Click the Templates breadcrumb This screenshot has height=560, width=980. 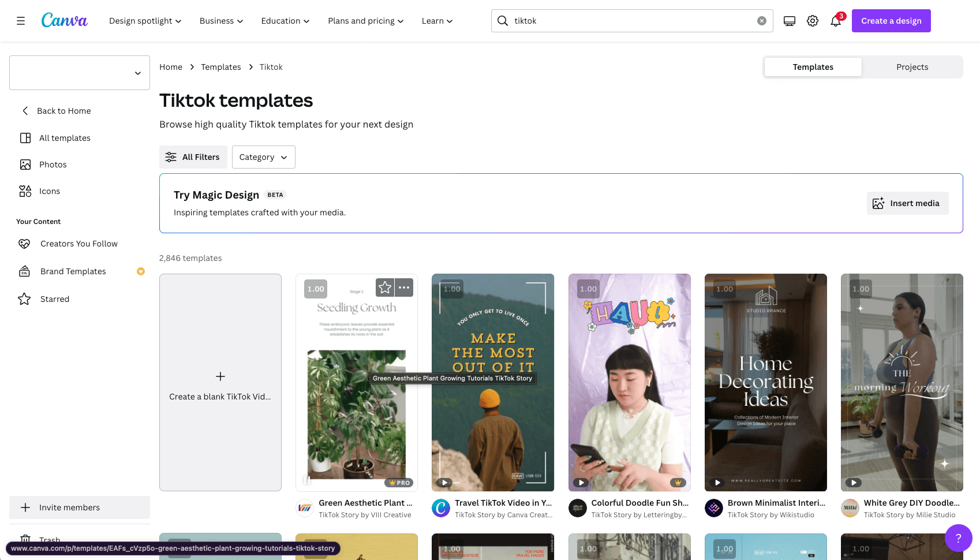pos(221,67)
